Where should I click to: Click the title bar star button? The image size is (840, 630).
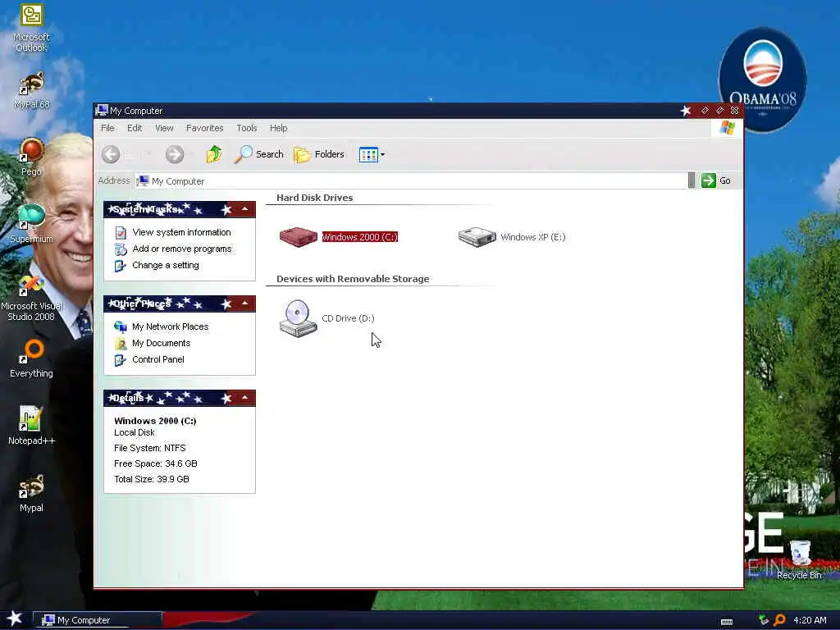pos(685,111)
